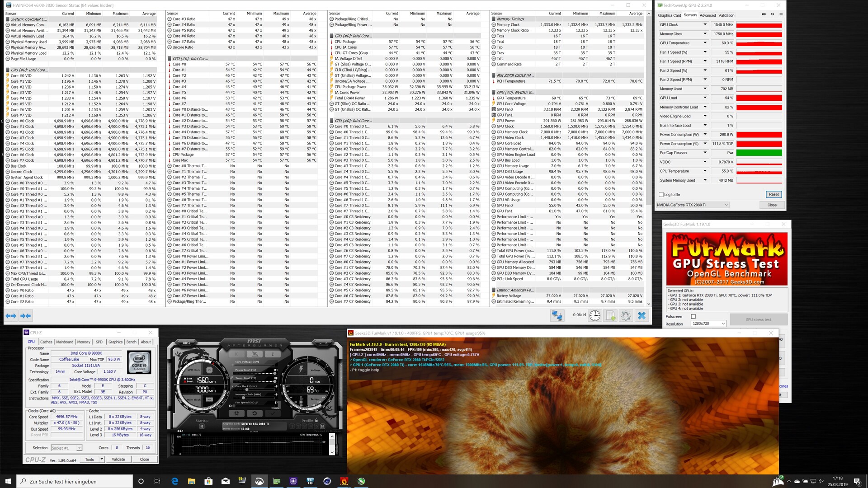Image resolution: width=868 pixels, height=488 pixels.
Task: Open HWiNFO sensor settings gear
Action: pyautogui.click(x=626, y=315)
